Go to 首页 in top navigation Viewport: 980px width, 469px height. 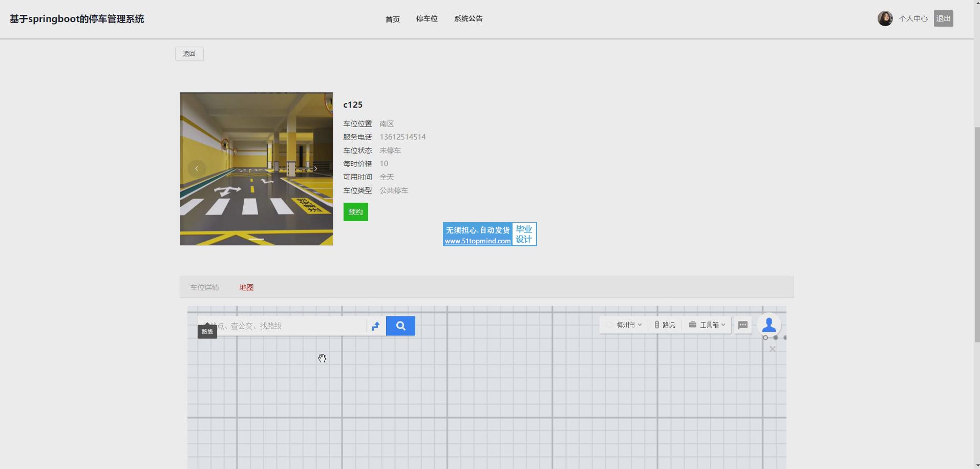pyautogui.click(x=393, y=19)
